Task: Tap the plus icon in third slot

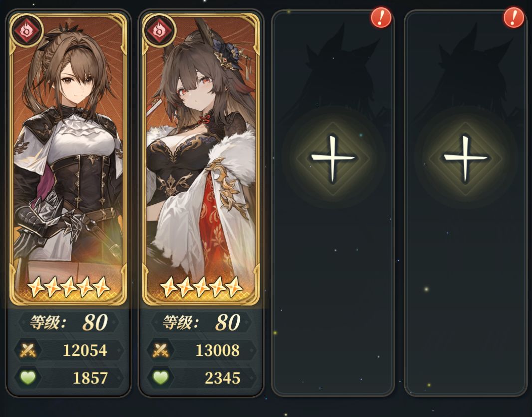Action: coord(333,158)
